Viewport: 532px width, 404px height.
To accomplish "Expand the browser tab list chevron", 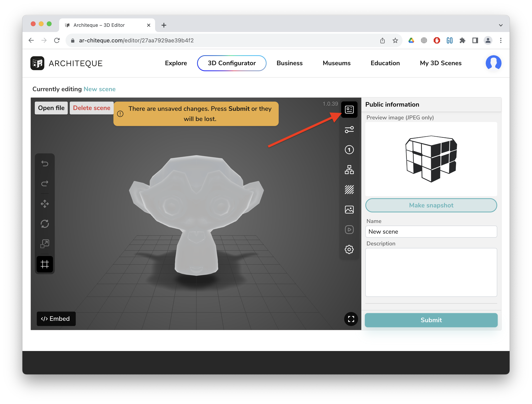I will [x=500, y=25].
